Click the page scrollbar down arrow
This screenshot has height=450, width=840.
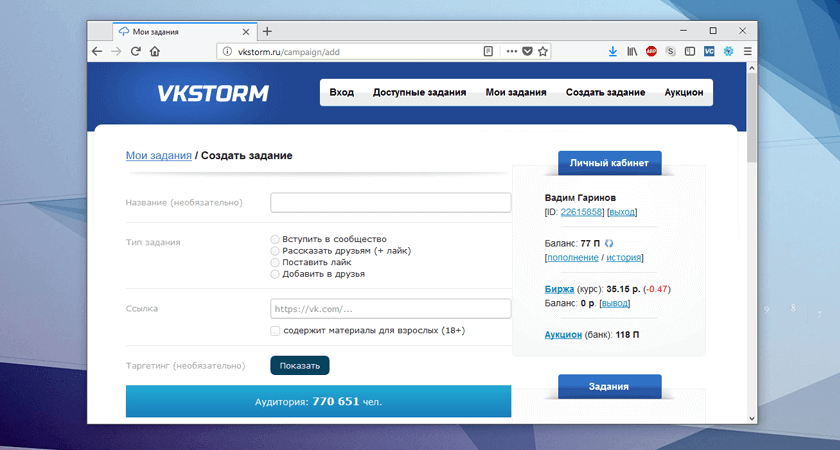(752, 418)
